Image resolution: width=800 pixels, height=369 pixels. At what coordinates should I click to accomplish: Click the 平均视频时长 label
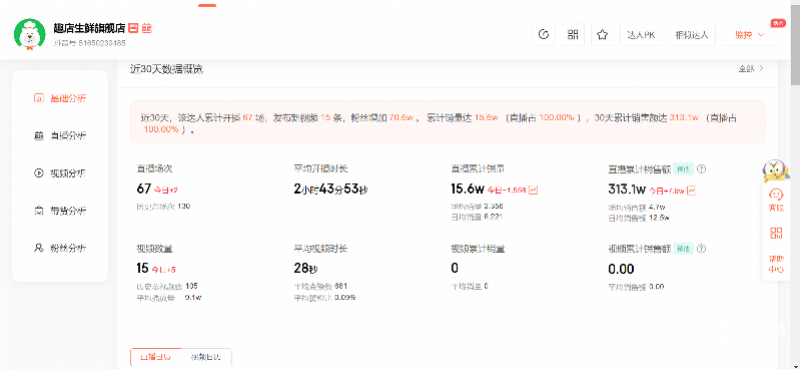320,249
